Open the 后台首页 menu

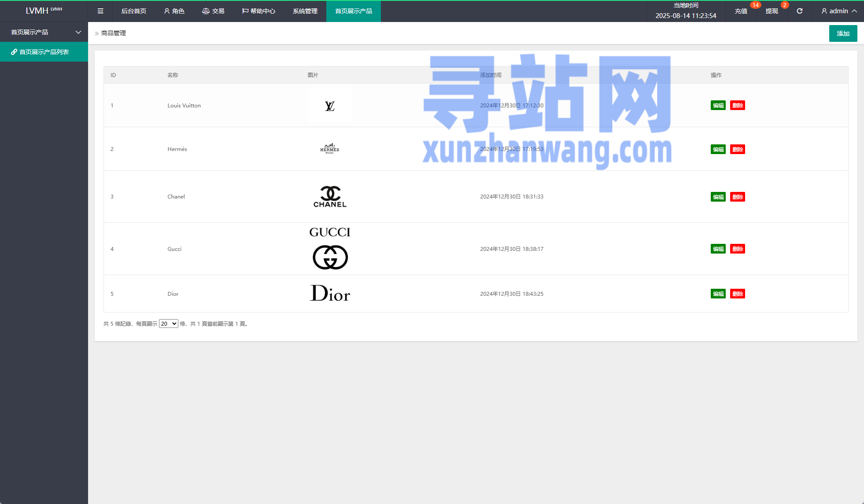click(x=134, y=11)
